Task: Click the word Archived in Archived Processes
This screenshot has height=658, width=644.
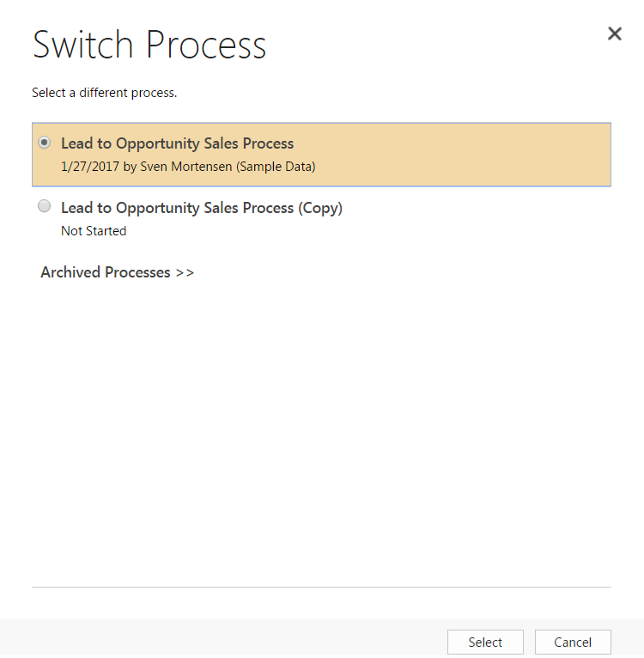Action: [71, 272]
